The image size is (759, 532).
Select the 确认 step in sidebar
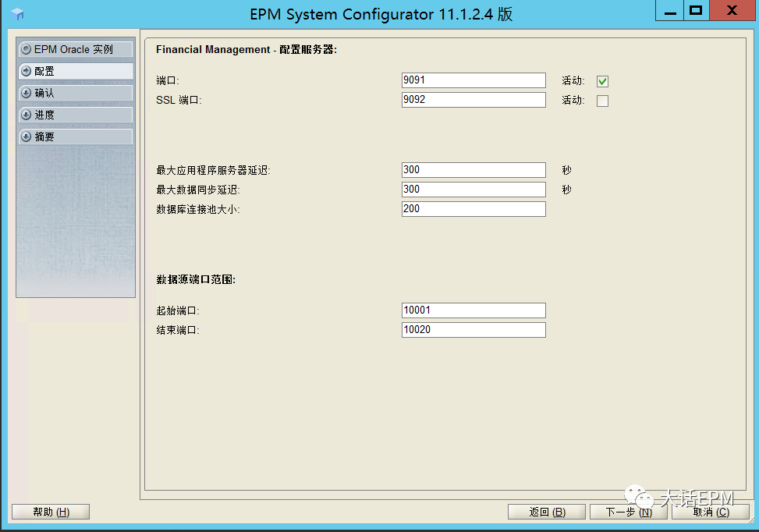click(x=76, y=93)
